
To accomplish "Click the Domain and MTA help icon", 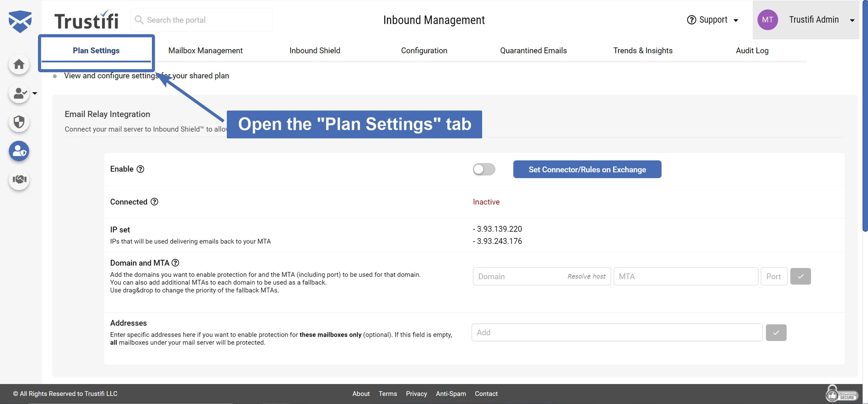I will tap(175, 263).
